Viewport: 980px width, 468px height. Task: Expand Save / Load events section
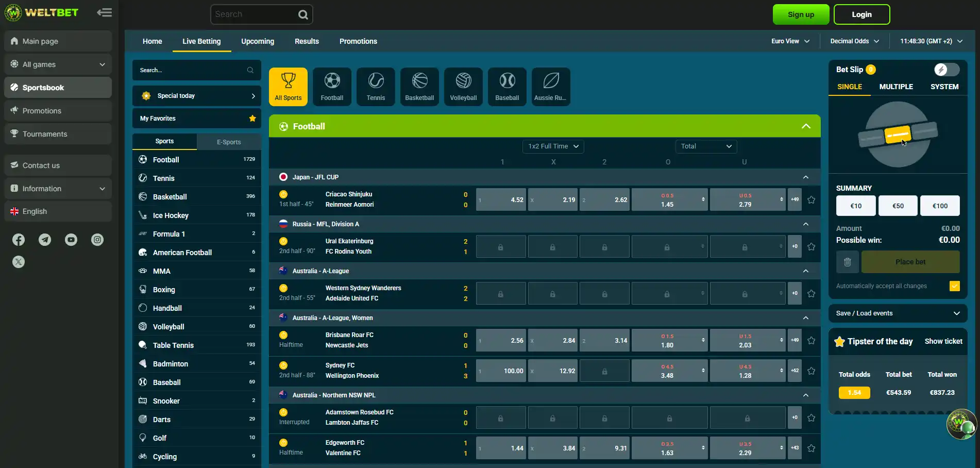coord(898,313)
